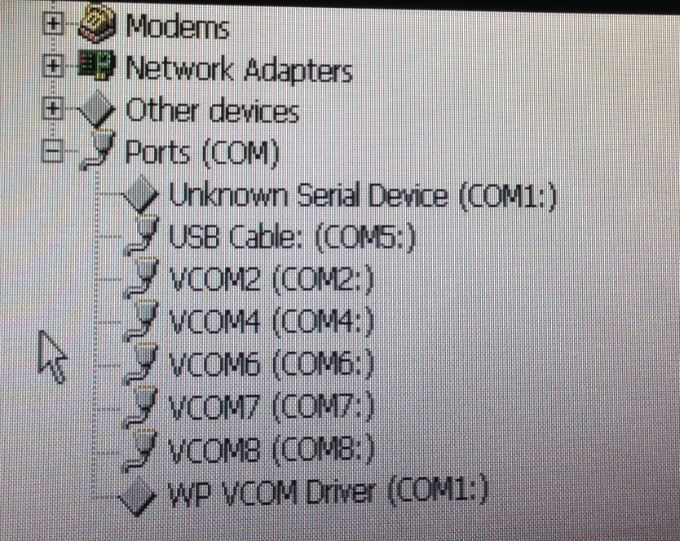The width and height of the screenshot is (680, 541).
Task: Select the Network Adapters label
Action: [x=239, y=69]
